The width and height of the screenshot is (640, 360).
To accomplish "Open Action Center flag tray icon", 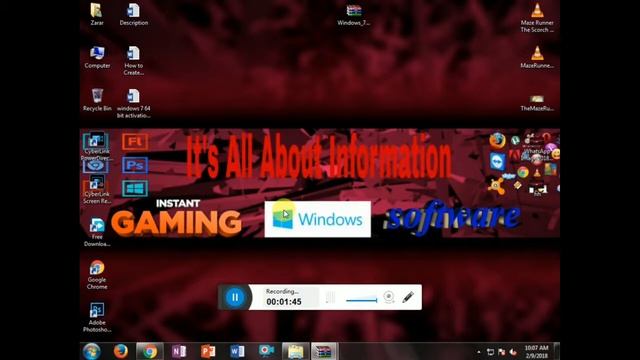I will (502, 352).
